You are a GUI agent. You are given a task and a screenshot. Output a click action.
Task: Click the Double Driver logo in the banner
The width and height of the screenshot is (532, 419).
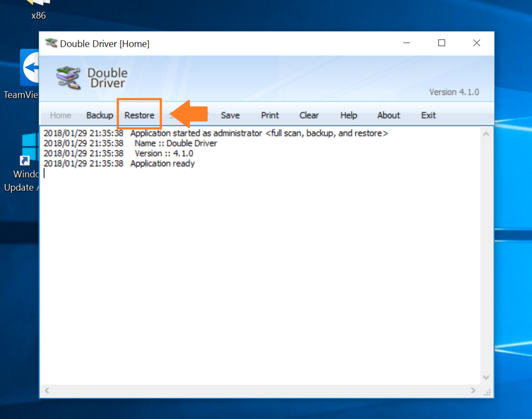coord(91,78)
